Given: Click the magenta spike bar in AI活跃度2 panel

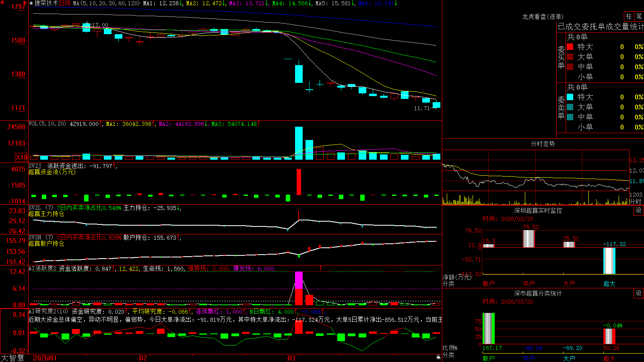Looking at the screenshot, I should point(299,280).
